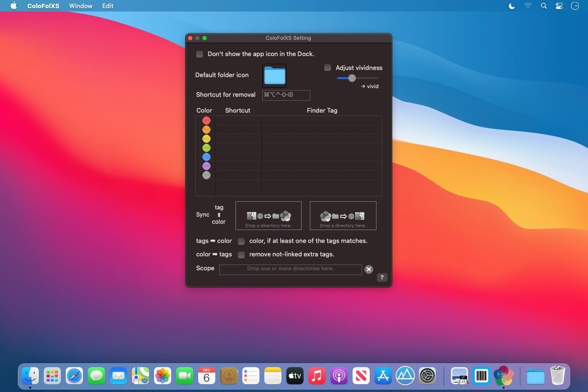The image size is (588, 392).
Task: Open the Window menu
Action: point(81,6)
